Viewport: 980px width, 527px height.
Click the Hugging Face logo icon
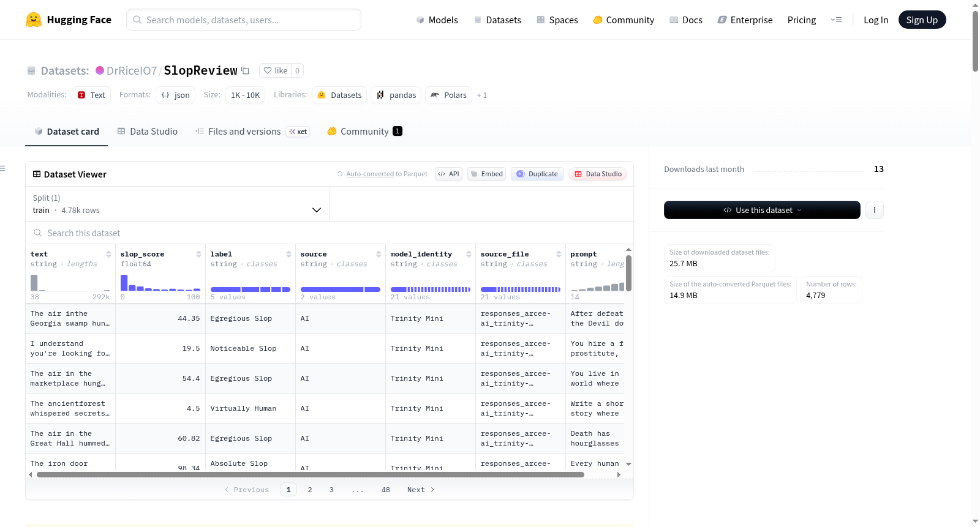(34, 20)
